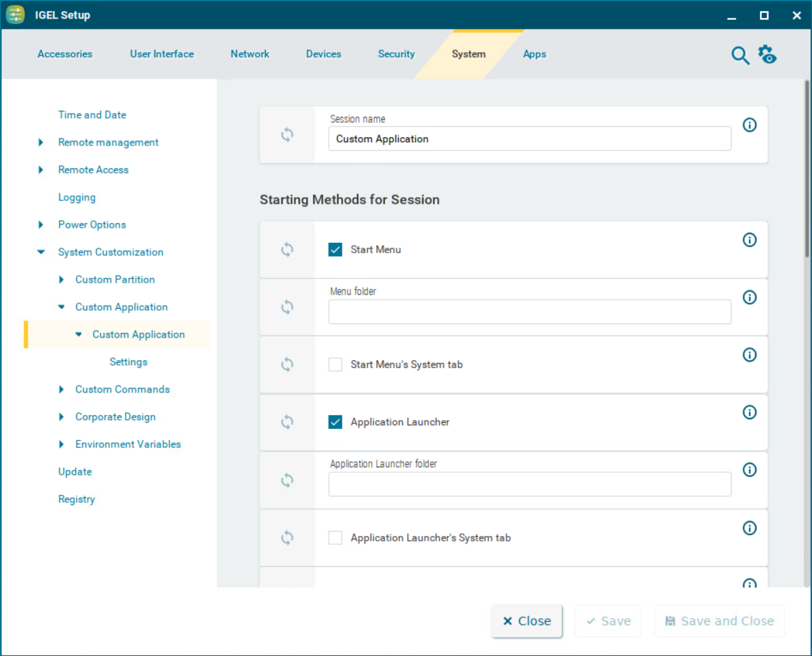This screenshot has width=812, height=656.
Task: Enable Start Menu's System tab checkbox
Action: [335, 364]
